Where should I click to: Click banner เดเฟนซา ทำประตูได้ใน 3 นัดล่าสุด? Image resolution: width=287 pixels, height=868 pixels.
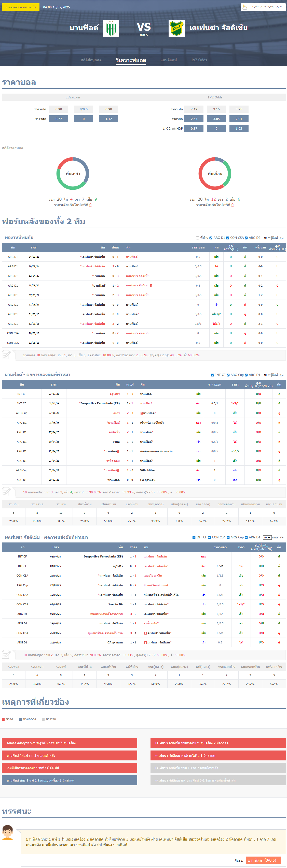[218, 755]
